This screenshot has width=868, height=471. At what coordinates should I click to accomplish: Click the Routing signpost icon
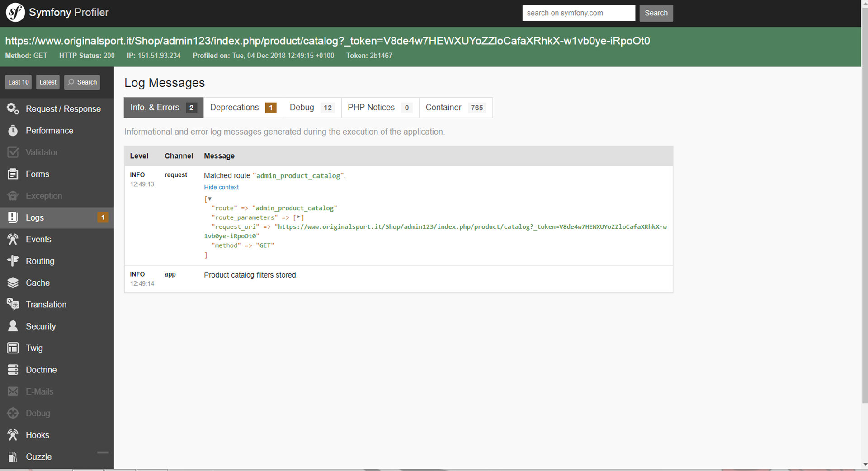tap(13, 261)
